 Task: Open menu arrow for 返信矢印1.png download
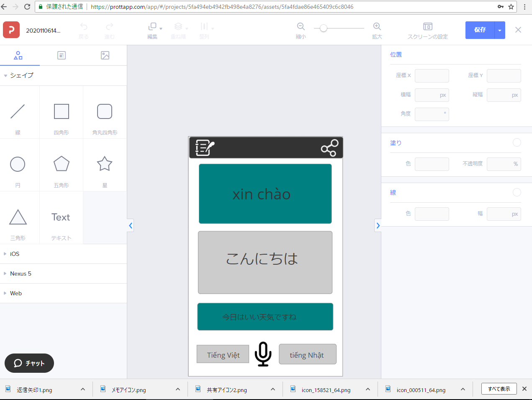point(83,389)
